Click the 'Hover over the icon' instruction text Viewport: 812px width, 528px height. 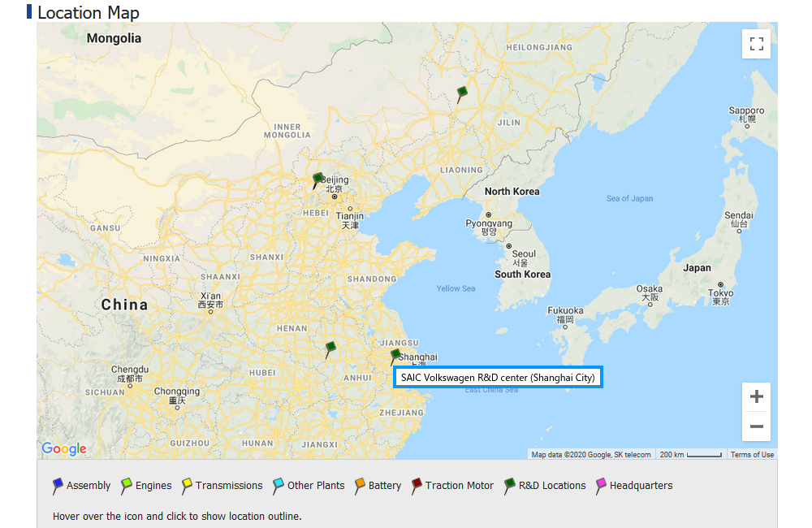pyautogui.click(x=177, y=516)
